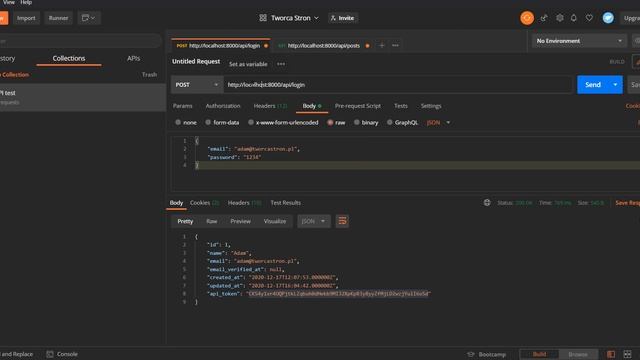Switch to Browse mode toggle
The width and height of the screenshot is (640, 360).
(578, 354)
